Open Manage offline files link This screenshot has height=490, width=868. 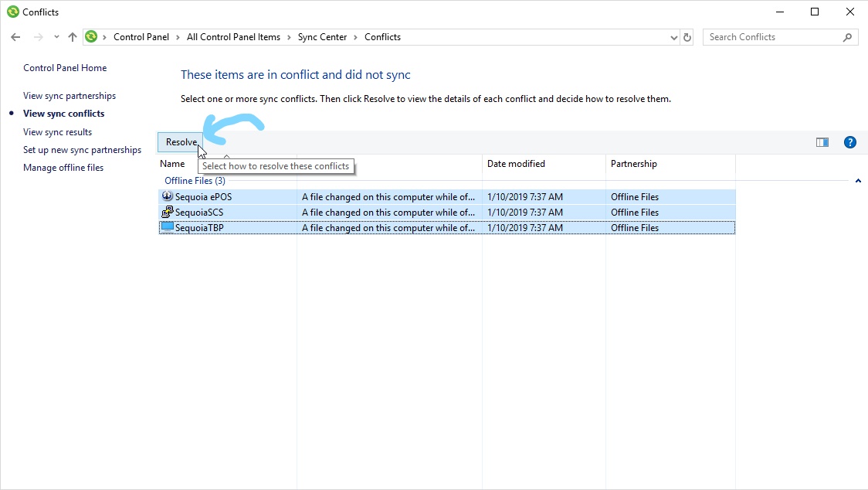(63, 168)
